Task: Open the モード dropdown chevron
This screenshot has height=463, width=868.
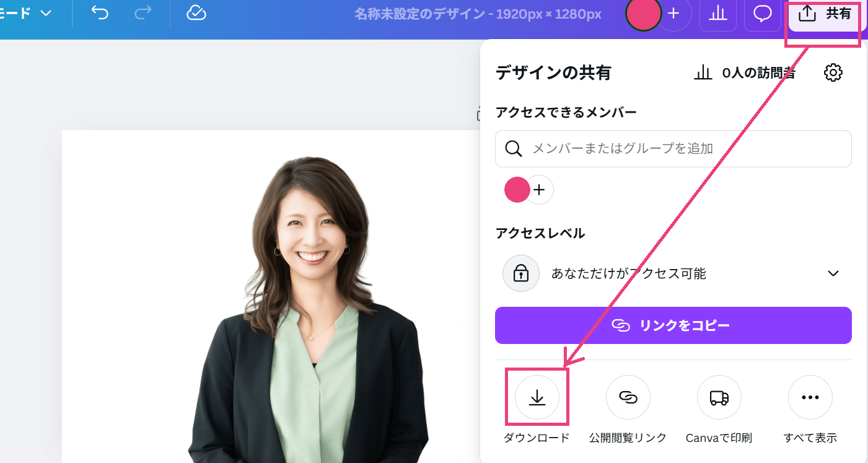Action: point(46,13)
